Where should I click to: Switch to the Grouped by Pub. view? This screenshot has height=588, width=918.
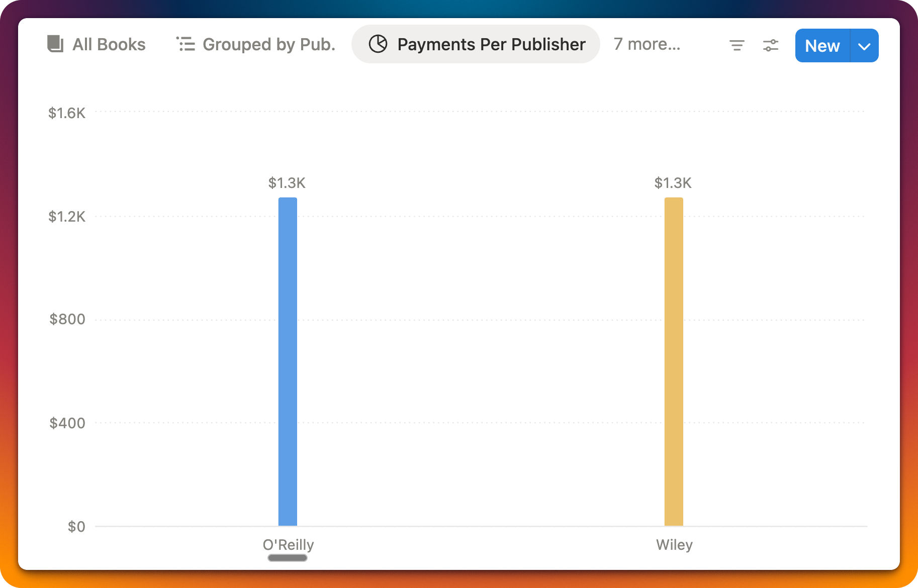coord(268,44)
